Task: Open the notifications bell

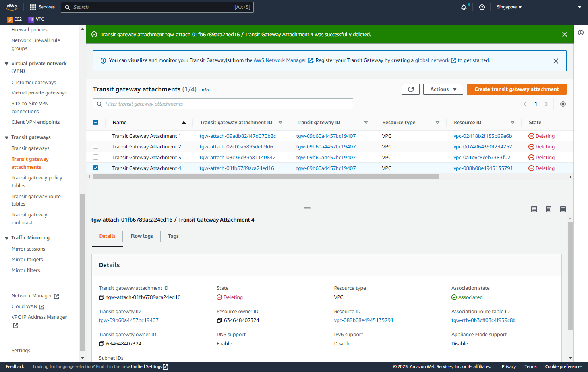Action: (464, 7)
